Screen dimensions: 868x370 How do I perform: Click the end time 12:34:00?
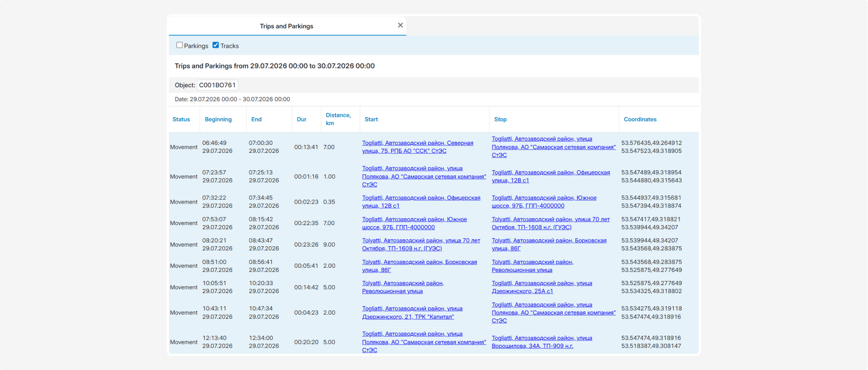point(260,338)
